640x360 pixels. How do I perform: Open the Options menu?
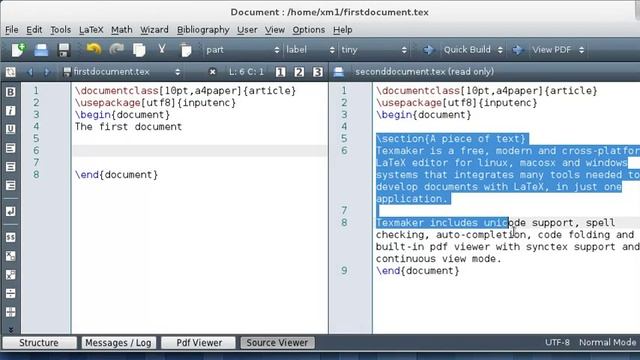click(309, 30)
